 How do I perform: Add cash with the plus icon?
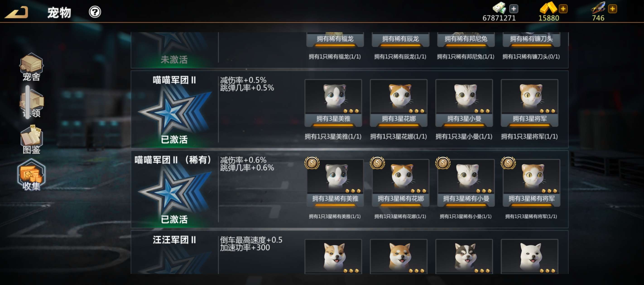pos(514,9)
